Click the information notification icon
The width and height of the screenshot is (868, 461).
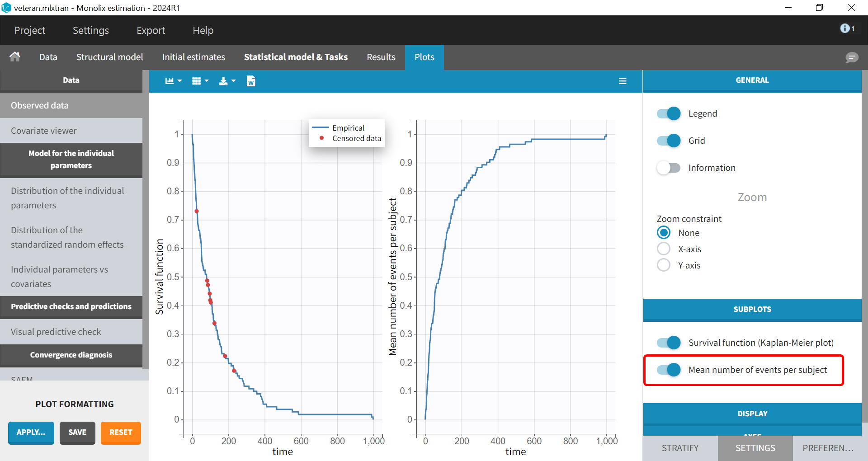pyautogui.click(x=847, y=28)
